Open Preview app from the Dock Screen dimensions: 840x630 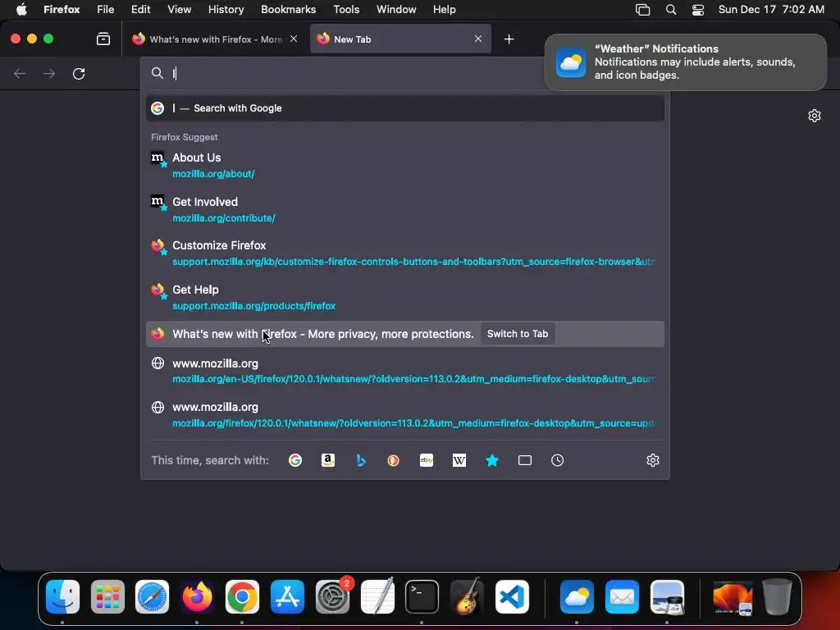pyautogui.click(x=667, y=596)
